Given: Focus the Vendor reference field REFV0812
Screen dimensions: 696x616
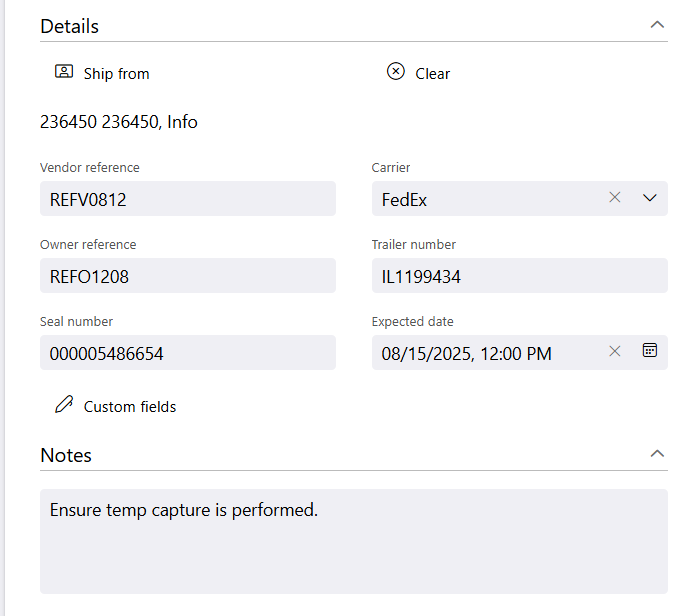Looking at the screenshot, I should pyautogui.click(x=188, y=198).
